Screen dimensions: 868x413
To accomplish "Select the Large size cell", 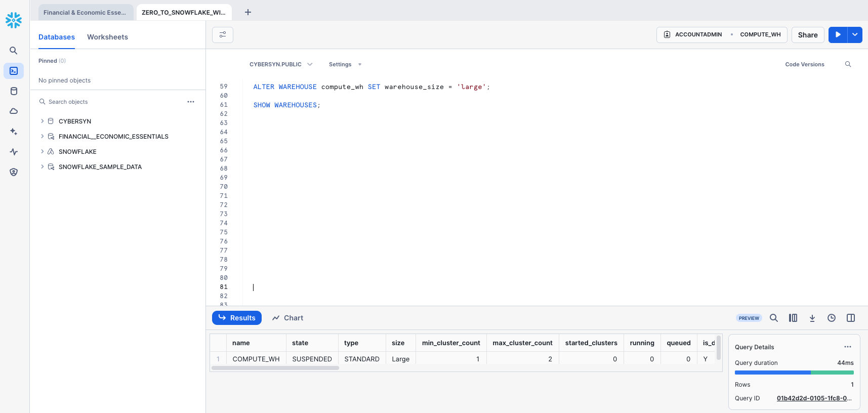I will click(x=400, y=359).
